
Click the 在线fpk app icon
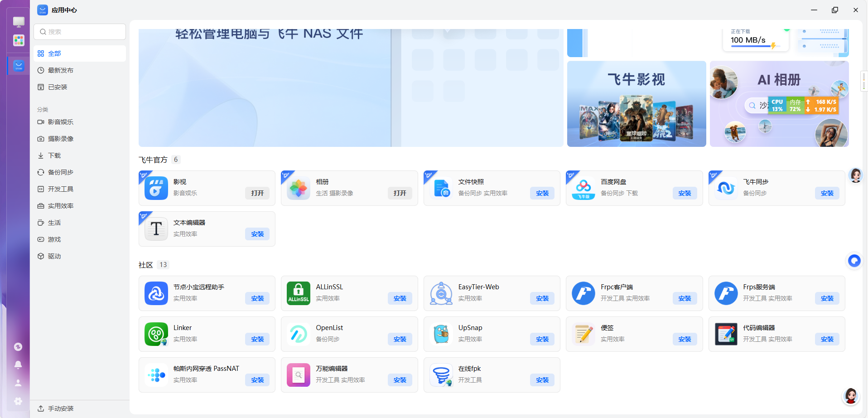(x=441, y=375)
